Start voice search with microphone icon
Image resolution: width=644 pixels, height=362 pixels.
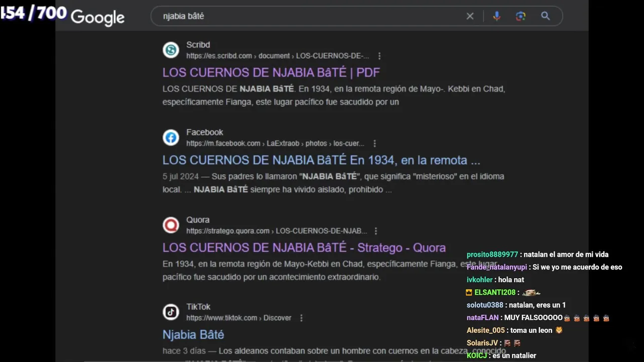click(497, 16)
